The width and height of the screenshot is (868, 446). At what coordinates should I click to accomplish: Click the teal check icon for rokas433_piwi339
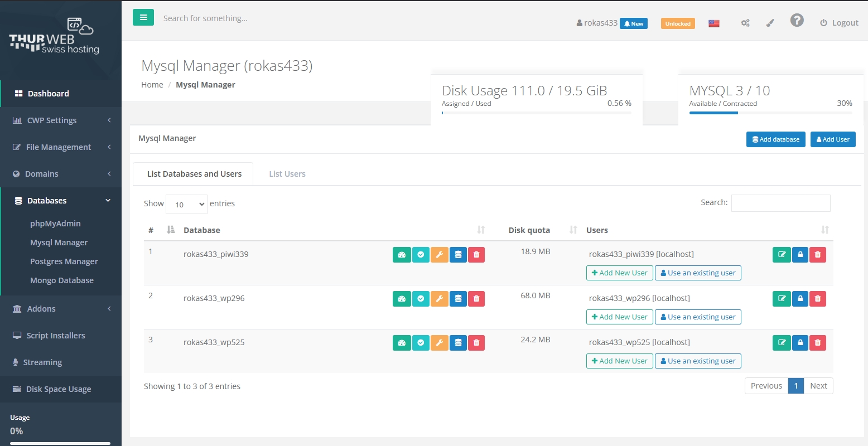tap(421, 255)
